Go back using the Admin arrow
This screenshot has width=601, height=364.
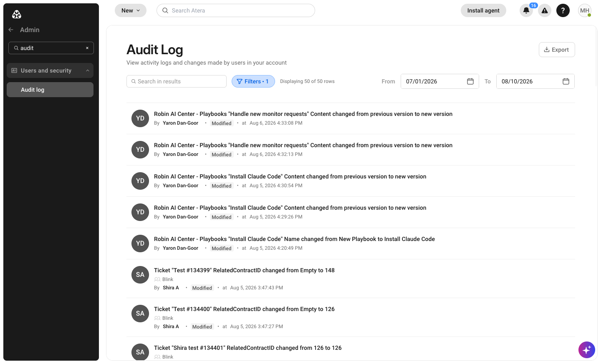(x=11, y=30)
